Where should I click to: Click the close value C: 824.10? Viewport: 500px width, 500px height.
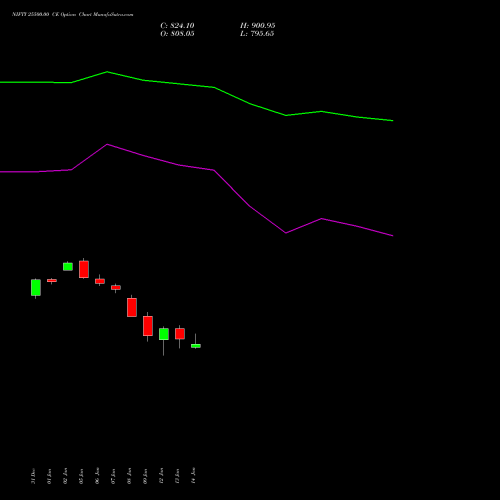point(177,26)
